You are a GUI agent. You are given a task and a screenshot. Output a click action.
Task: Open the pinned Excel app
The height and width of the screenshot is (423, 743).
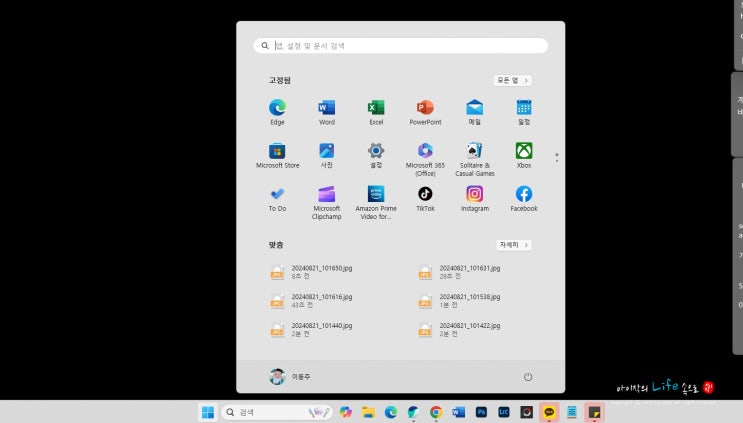pyautogui.click(x=376, y=112)
